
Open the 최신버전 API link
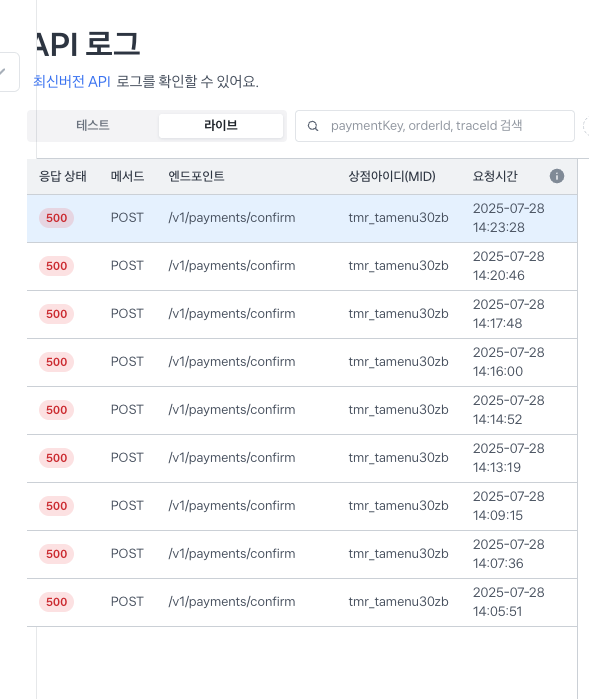pyautogui.click(x=72, y=82)
